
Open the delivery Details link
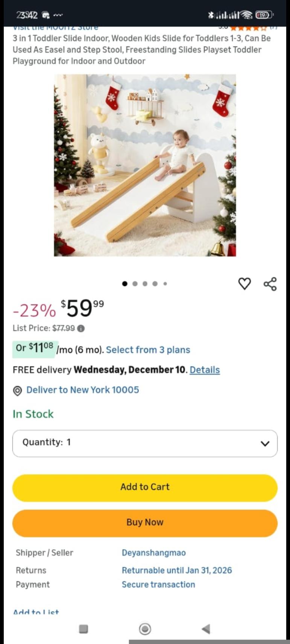click(x=205, y=370)
